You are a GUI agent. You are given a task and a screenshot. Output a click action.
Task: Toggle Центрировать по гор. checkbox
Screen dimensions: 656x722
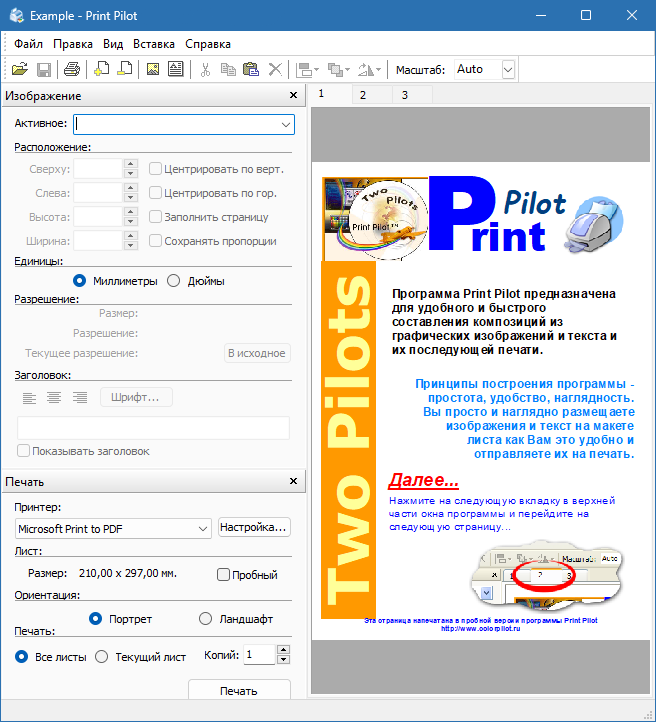pos(155,193)
